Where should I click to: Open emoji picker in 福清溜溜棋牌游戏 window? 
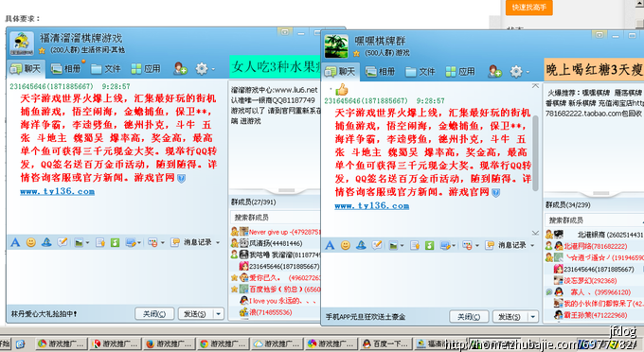(x=31, y=242)
